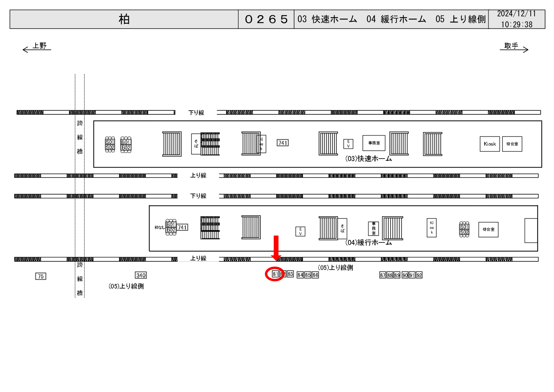Click the 741 box on 快速ホーム
Viewport: 554px width, 392px height.
[283, 143]
